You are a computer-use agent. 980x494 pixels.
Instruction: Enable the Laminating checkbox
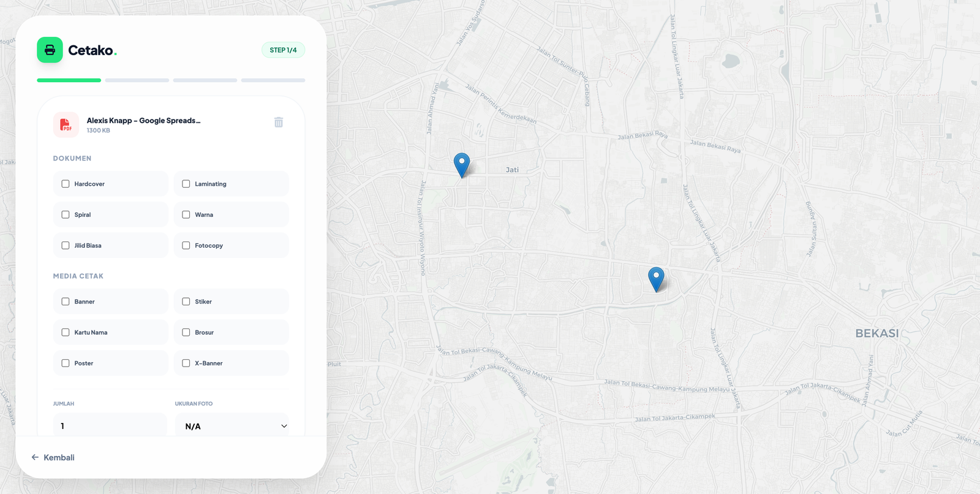(186, 184)
